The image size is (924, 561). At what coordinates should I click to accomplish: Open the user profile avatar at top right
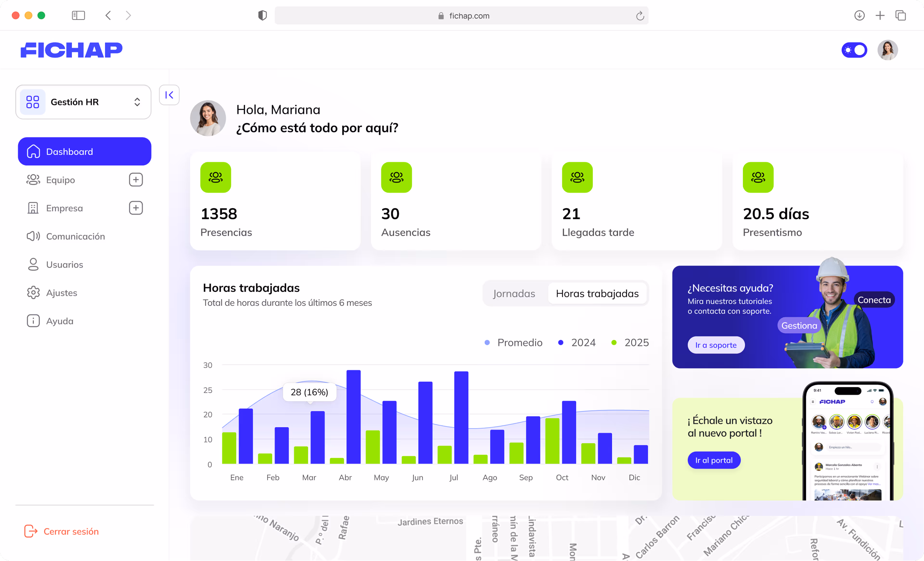887,50
